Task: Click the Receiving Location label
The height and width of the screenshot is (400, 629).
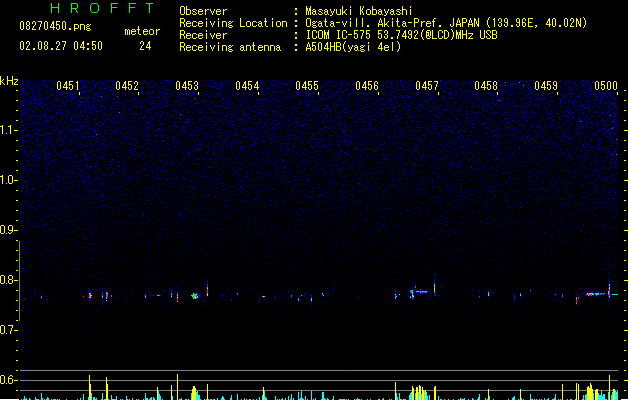Action: [233, 23]
